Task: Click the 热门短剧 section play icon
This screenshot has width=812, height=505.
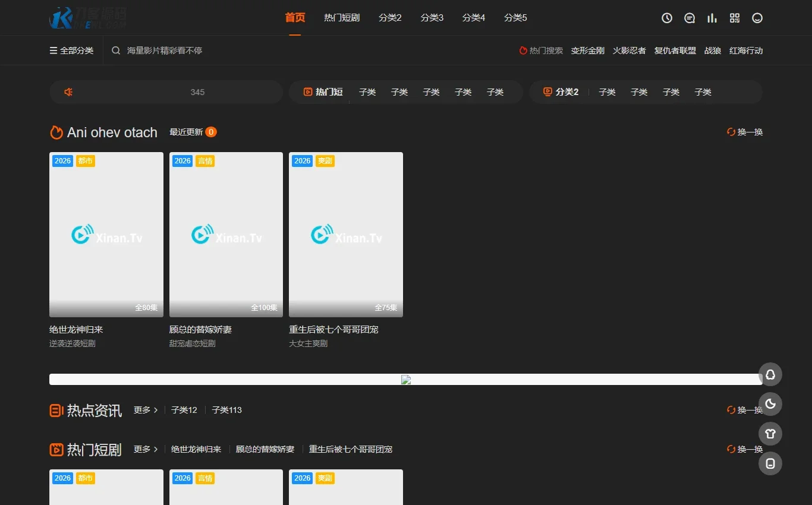Action: click(x=56, y=450)
